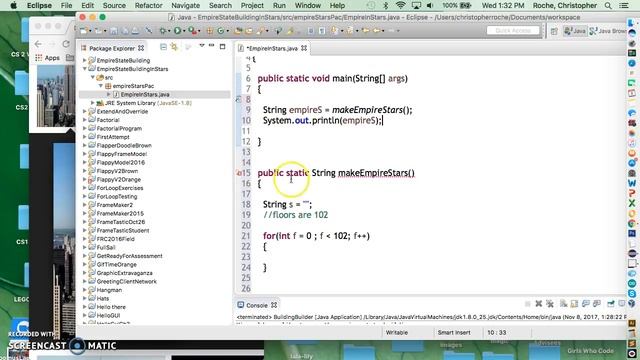Expand the Factorial project
Image resolution: width=640 pixels, height=360 pixels.
pos(84,120)
